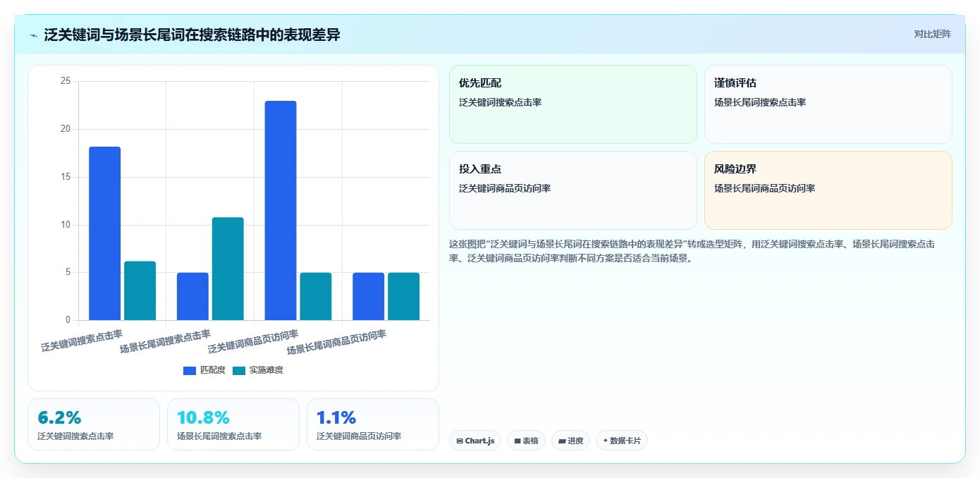Screen dimensions: 980x478
Task: Click the 匹配度 bar for 场景长尾词搜索点击率
Action: [192, 296]
